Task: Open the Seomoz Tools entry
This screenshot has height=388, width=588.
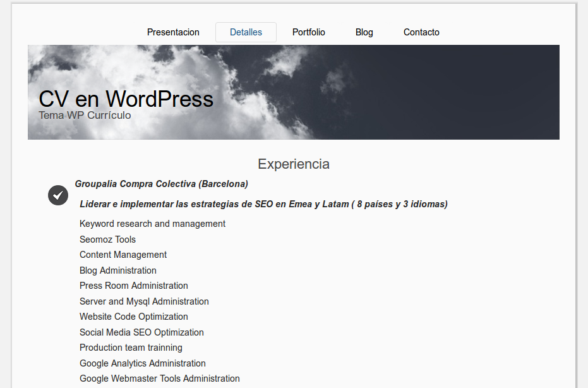Action: [x=107, y=239]
